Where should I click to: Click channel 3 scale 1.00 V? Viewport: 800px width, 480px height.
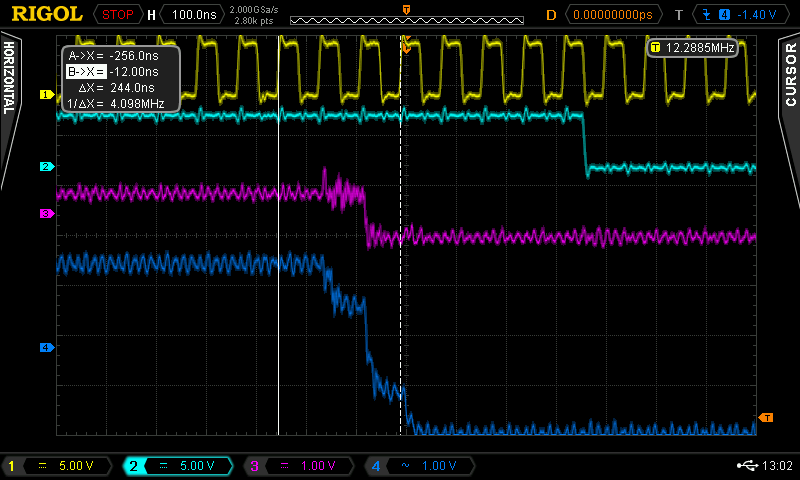coord(318,466)
